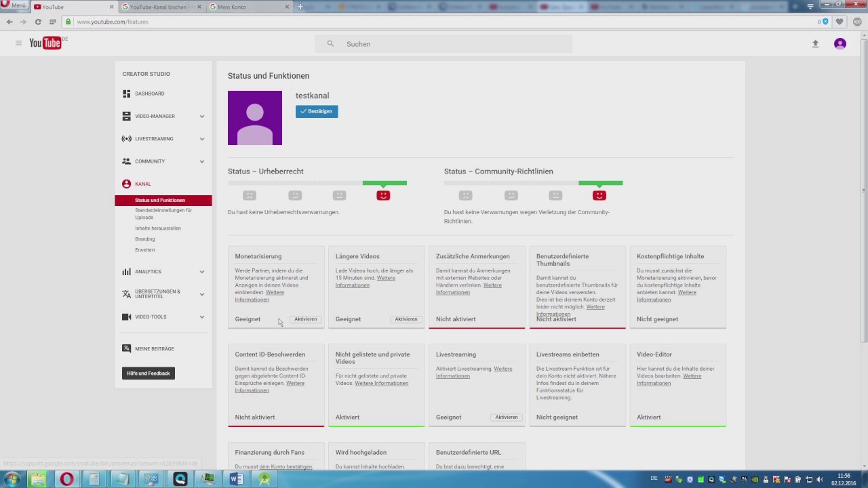Click the browser reload button
This screenshot has height=488, width=868.
[38, 22]
